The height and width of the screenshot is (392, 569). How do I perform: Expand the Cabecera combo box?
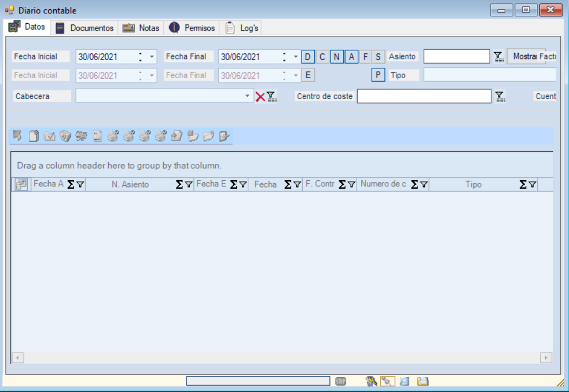point(248,96)
